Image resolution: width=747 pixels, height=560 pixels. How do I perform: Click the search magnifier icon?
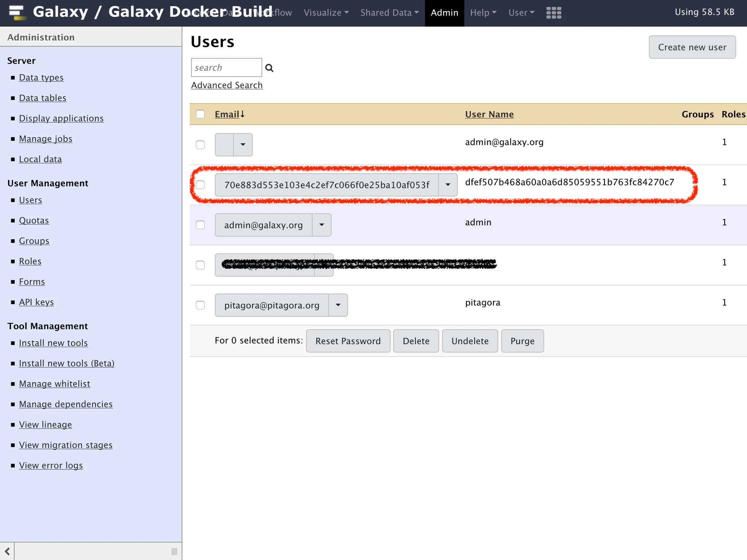coord(269,68)
